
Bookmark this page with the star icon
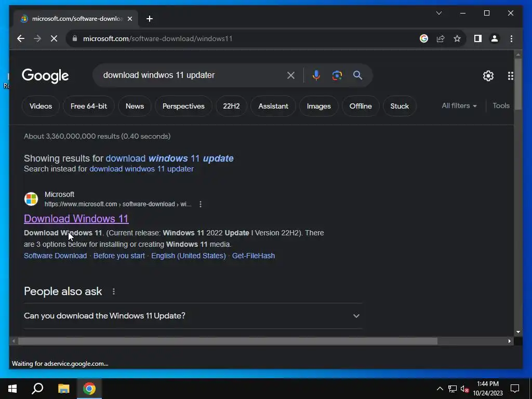[x=457, y=38]
